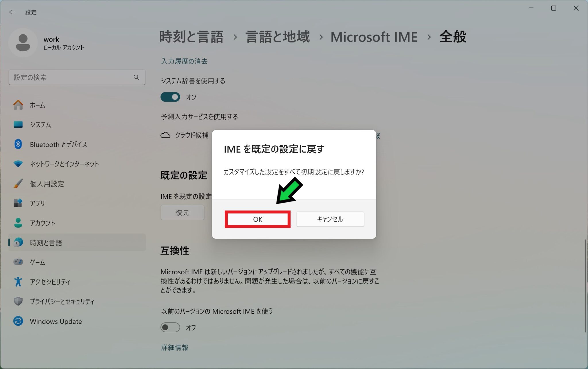Enable 以前のバージョンの Microsoft IME を使う
Screen dimensions: 588x369
170,327
